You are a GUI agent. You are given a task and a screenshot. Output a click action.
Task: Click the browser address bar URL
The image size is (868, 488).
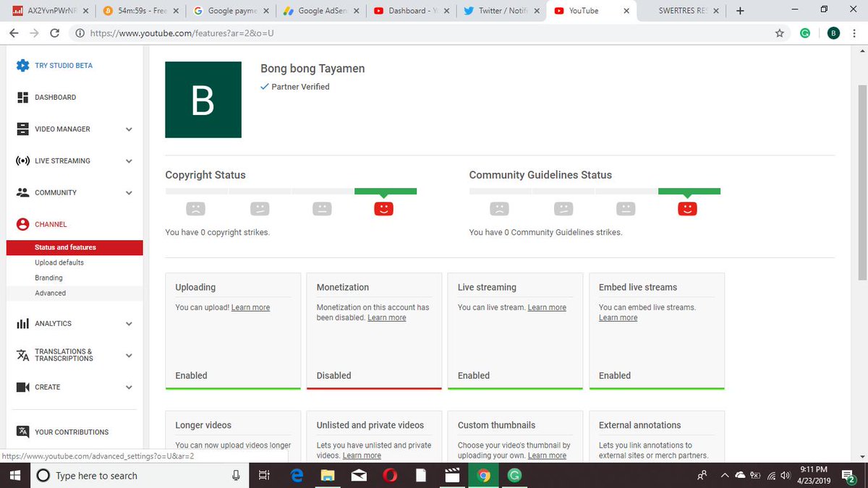tap(181, 33)
